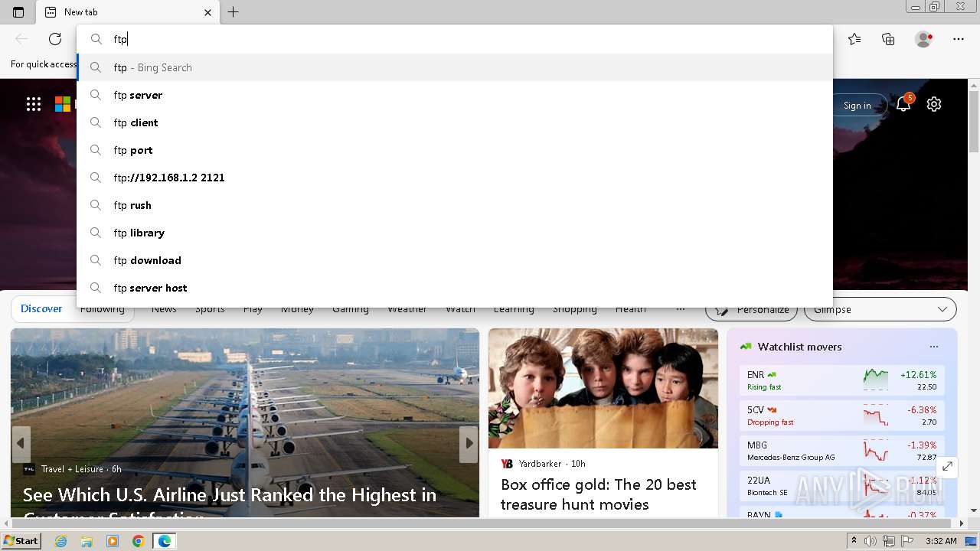This screenshot has height=551, width=980.
Task: Close the New tab tab
Action: [x=207, y=12]
